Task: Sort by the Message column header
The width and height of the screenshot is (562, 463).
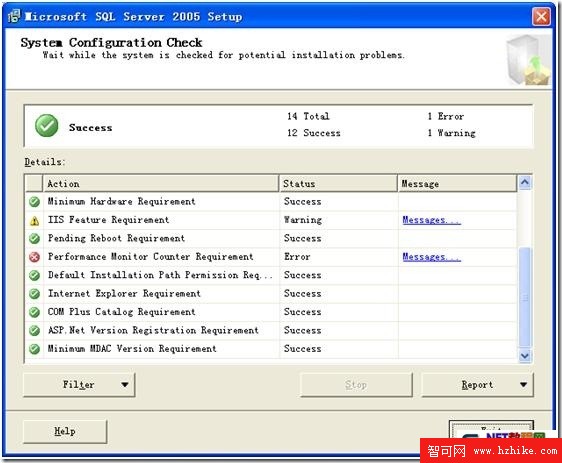Action: click(x=457, y=183)
